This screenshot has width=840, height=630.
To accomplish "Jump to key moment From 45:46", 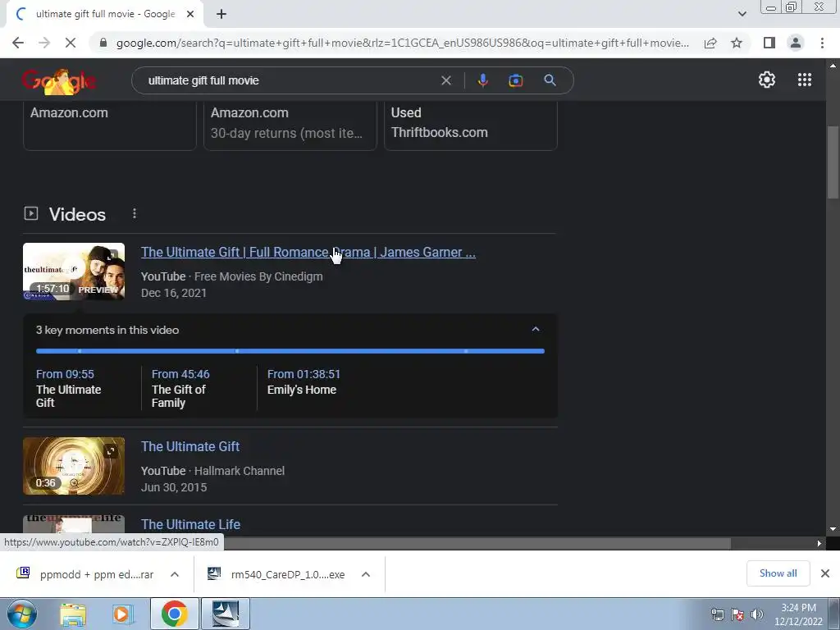I will click(180, 374).
